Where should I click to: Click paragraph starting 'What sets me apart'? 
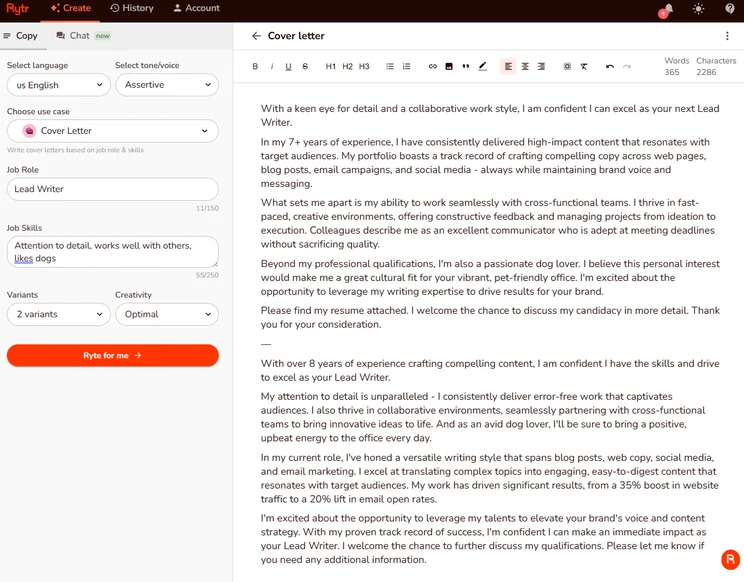pos(488,223)
